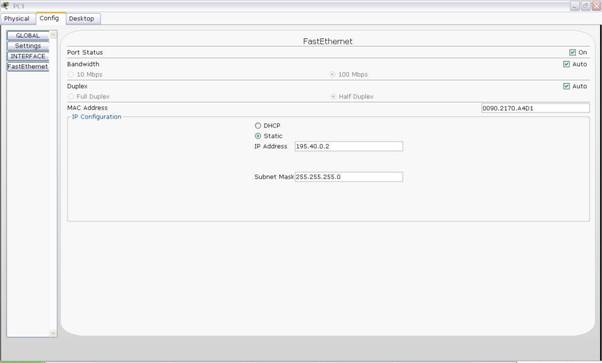This screenshot has height=363, width=602.
Task: Maximize the PC configuration window
Action: click(586, 5)
